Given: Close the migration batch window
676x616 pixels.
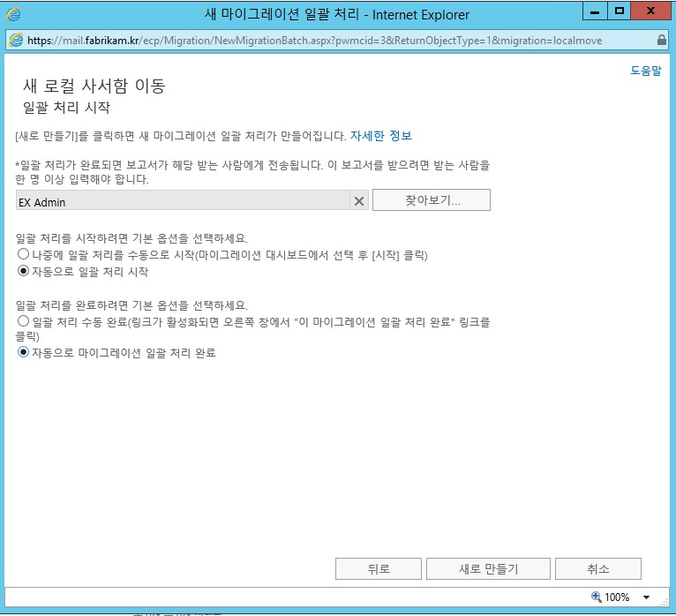Looking at the screenshot, I should pos(650,11).
